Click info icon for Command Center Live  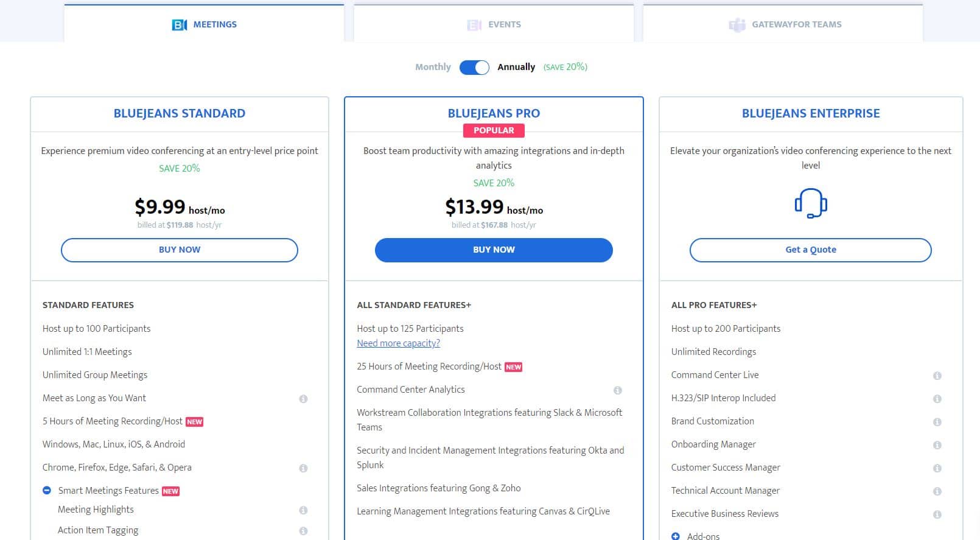pyautogui.click(x=937, y=376)
